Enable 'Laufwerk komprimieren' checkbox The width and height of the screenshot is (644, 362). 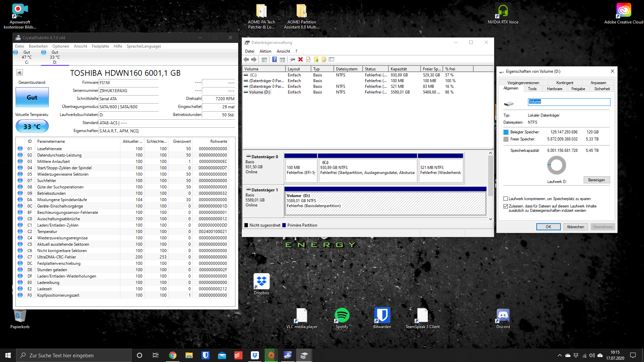(x=505, y=199)
